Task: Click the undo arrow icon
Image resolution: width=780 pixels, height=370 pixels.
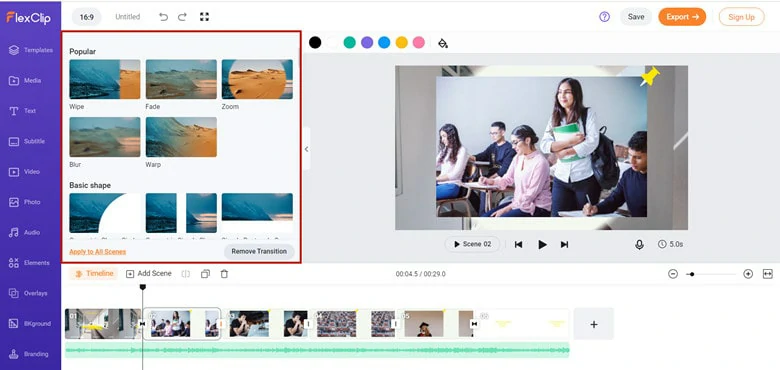Action: click(163, 17)
